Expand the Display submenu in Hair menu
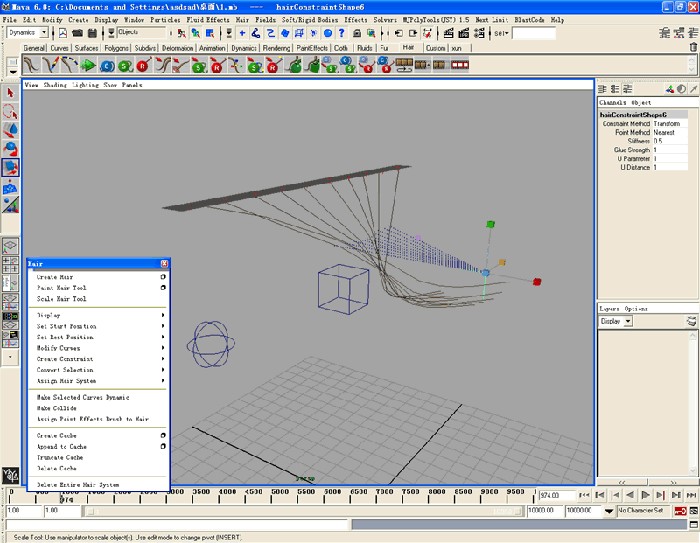 coord(98,315)
